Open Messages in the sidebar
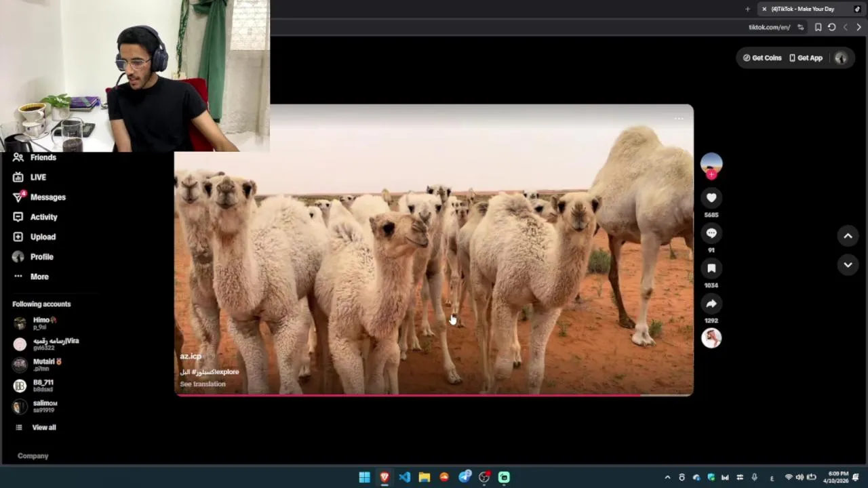The height and width of the screenshot is (488, 868). tap(39, 197)
